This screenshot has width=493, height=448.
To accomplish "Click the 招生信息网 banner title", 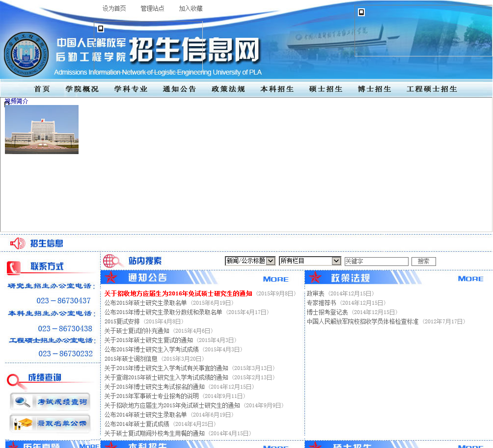I will (194, 50).
